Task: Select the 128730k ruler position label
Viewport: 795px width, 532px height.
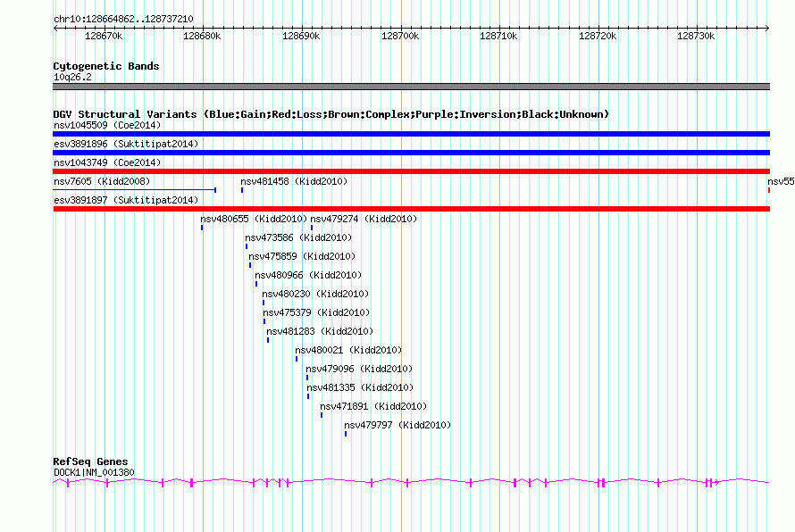Action: point(695,36)
